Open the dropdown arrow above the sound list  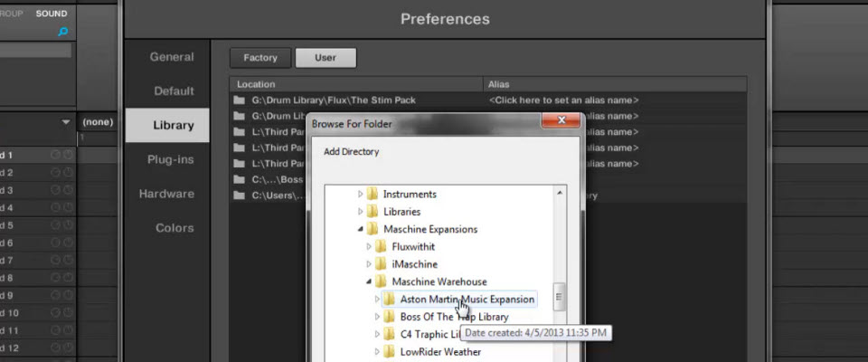pos(66,122)
